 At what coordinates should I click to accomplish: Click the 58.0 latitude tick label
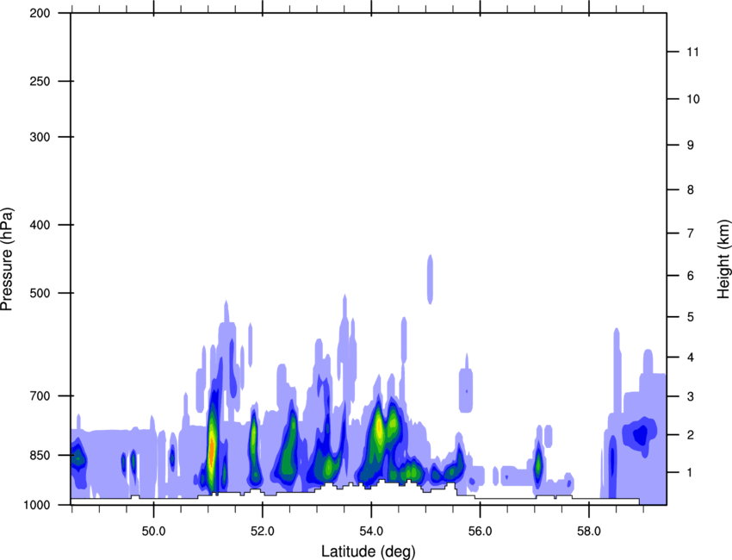point(589,532)
